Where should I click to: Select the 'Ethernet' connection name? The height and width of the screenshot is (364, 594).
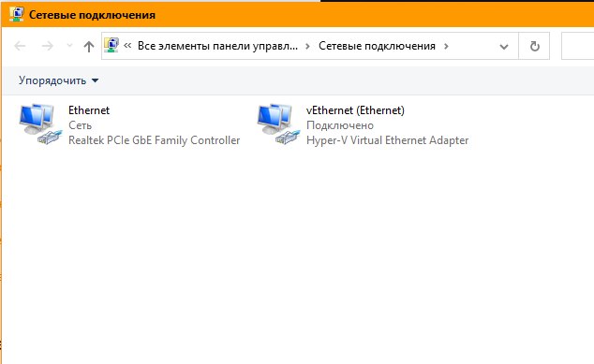click(x=89, y=110)
